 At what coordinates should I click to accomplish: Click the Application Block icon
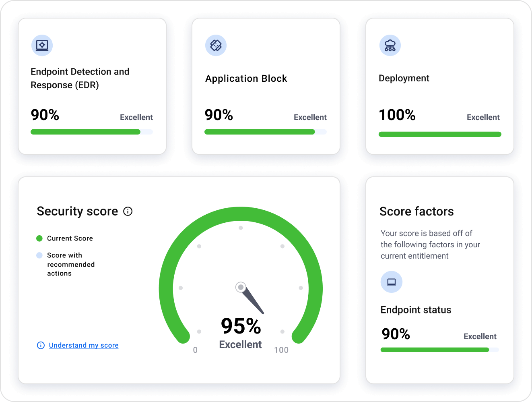pos(216,45)
